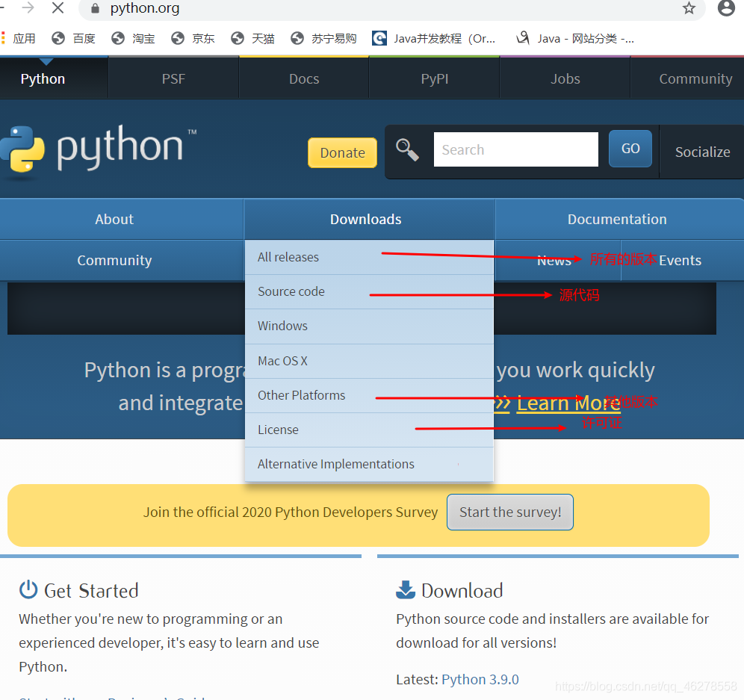Open the Java并发教程 bookmark
The height and width of the screenshot is (700, 744).
click(434, 38)
